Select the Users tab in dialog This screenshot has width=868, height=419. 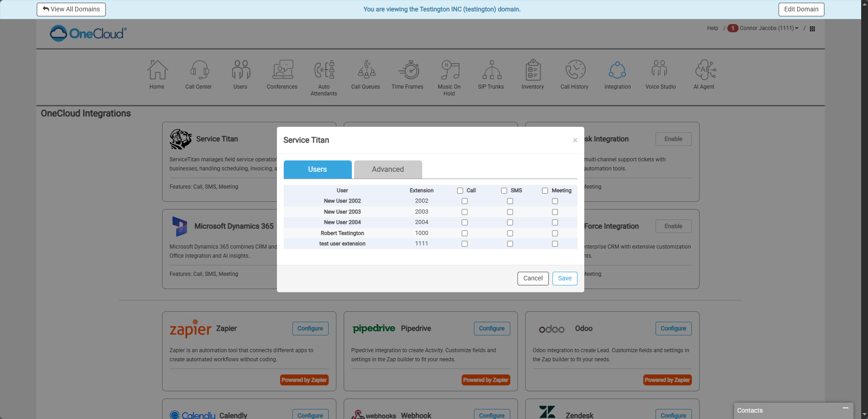317,170
